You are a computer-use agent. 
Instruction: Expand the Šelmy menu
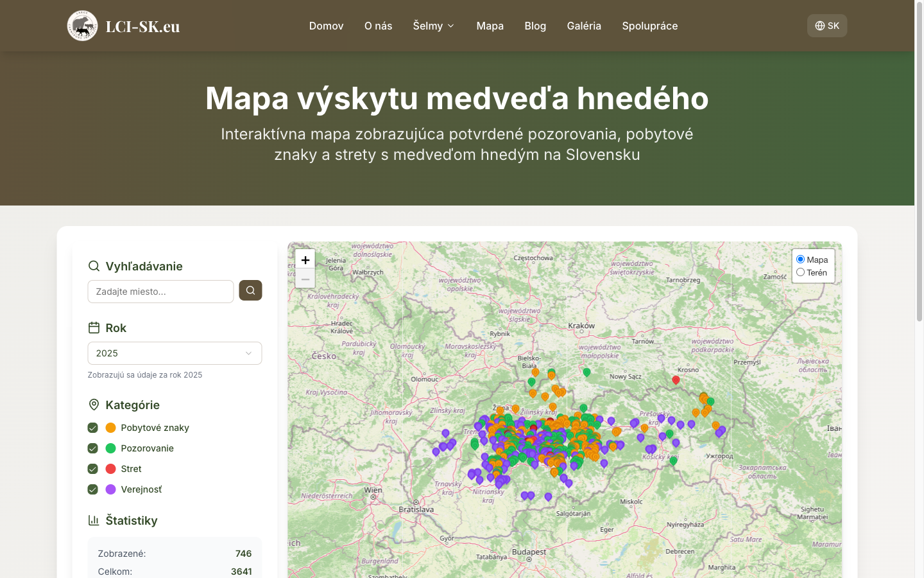pyautogui.click(x=434, y=26)
